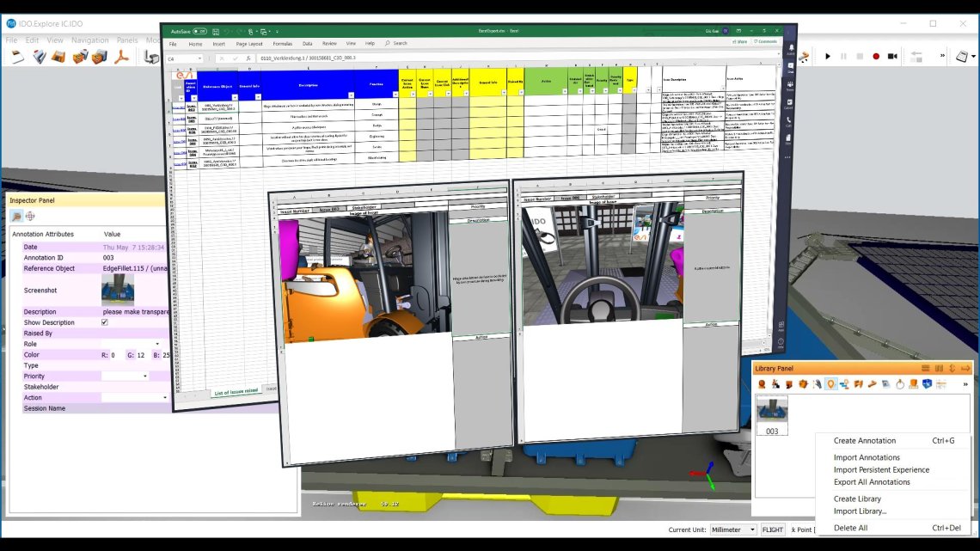Click the stopwatch icon in Library Panel toolbar
980x551 pixels.
900,384
